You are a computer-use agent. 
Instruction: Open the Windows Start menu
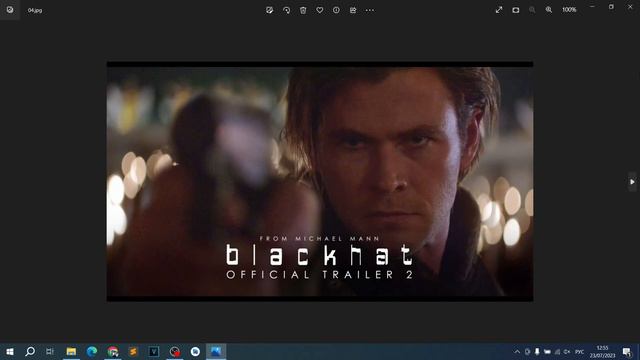10,351
